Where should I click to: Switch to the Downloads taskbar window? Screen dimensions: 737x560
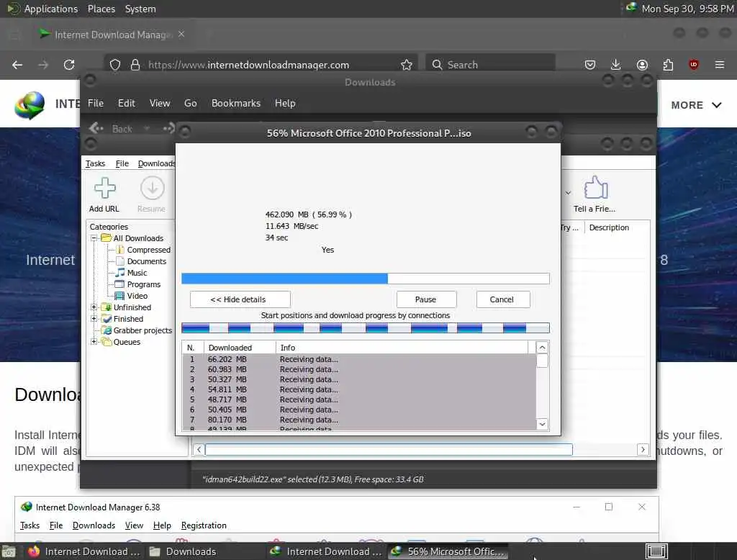tap(184, 551)
